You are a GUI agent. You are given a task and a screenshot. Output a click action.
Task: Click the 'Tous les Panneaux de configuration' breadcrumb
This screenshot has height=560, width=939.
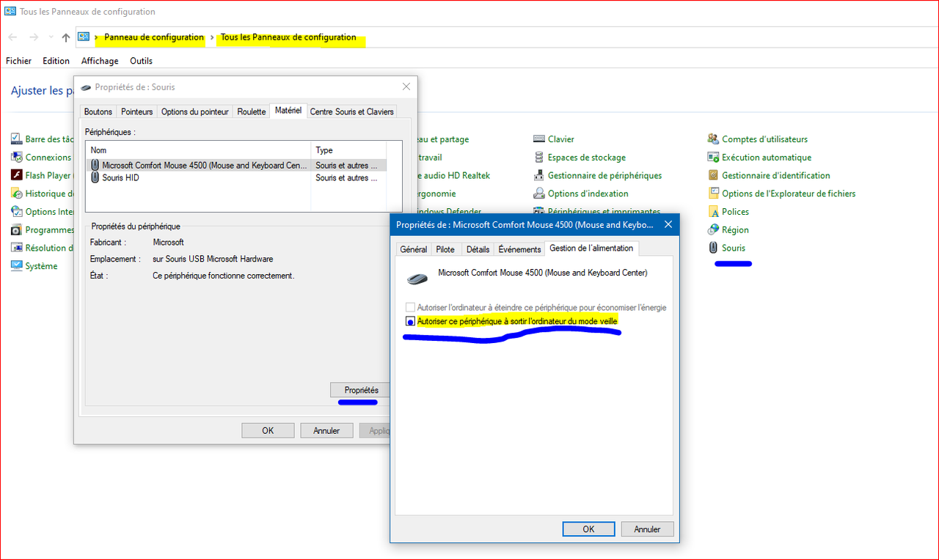click(x=288, y=37)
